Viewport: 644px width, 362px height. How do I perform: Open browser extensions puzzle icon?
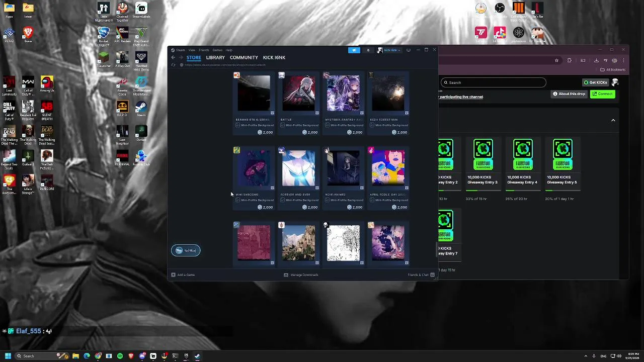(570, 60)
